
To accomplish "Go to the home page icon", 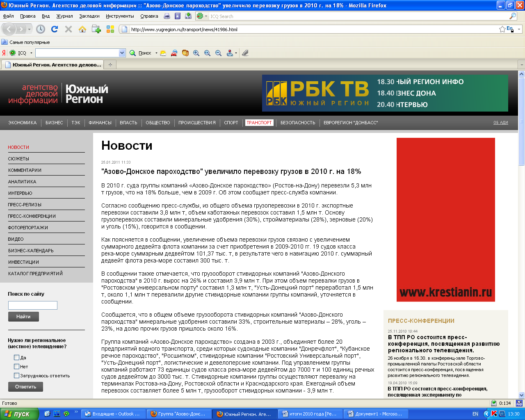I will [x=82, y=29].
